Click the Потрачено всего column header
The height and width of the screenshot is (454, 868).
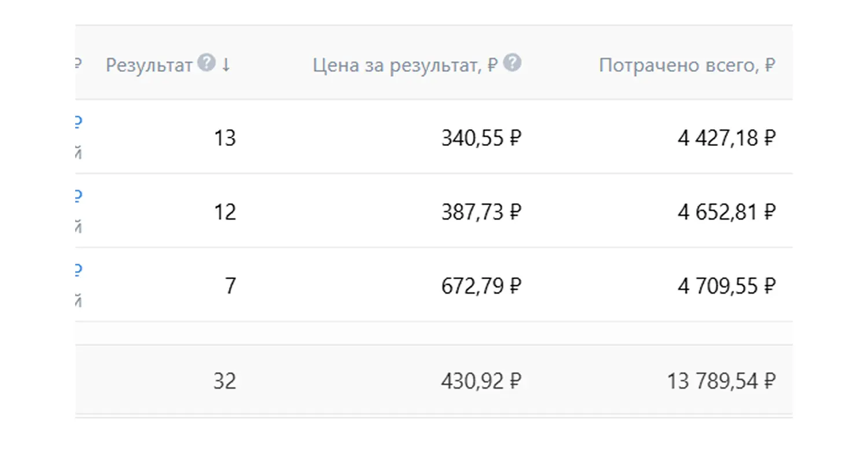point(687,65)
